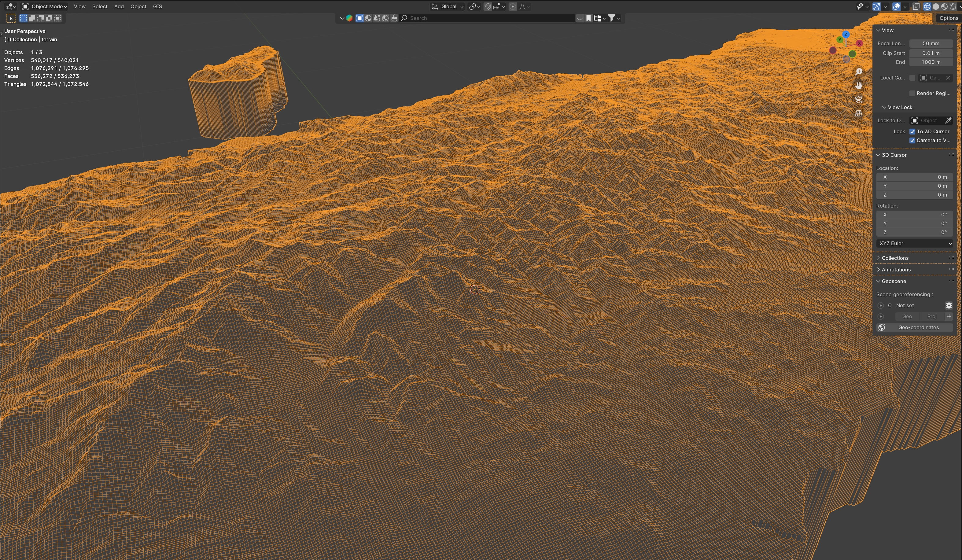Click the Options button
Viewport: 962px width, 560px height.
(949, 18)
